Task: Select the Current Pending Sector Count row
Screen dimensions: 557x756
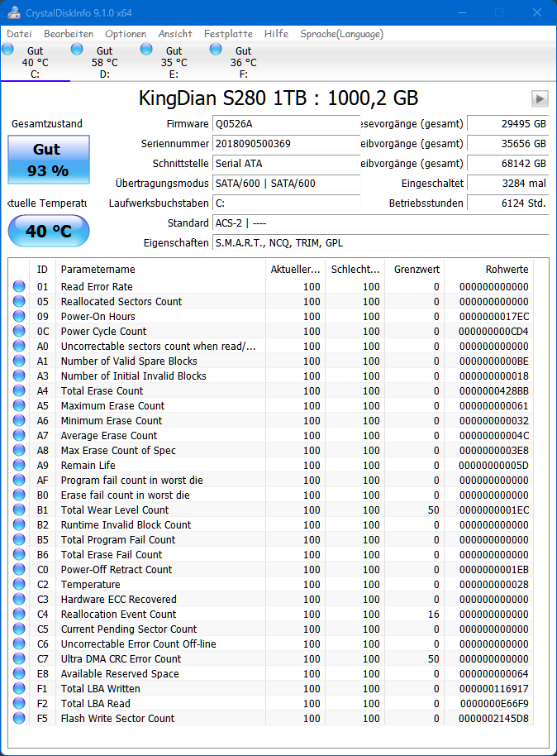Action: pos(271,629)
